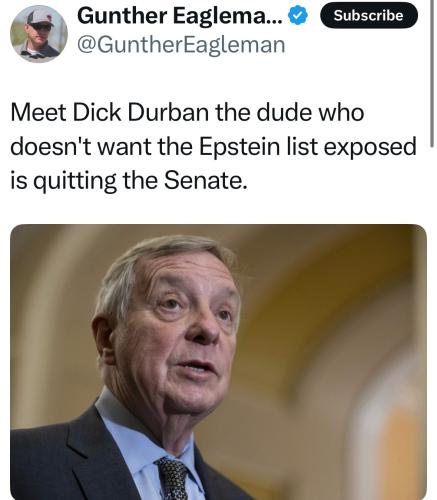
Task: Subscribe to Gunther Eagleman's account
Action: click(369, 15)
